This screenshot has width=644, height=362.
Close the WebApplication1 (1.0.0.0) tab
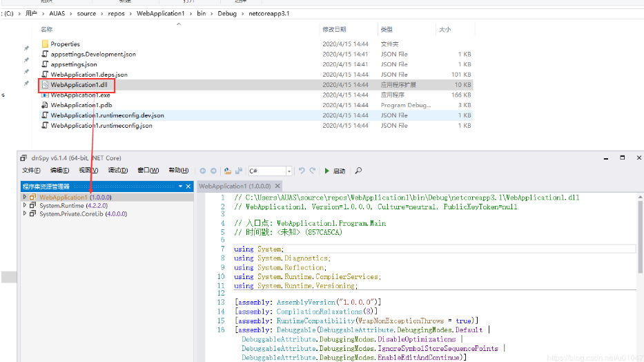277,186
